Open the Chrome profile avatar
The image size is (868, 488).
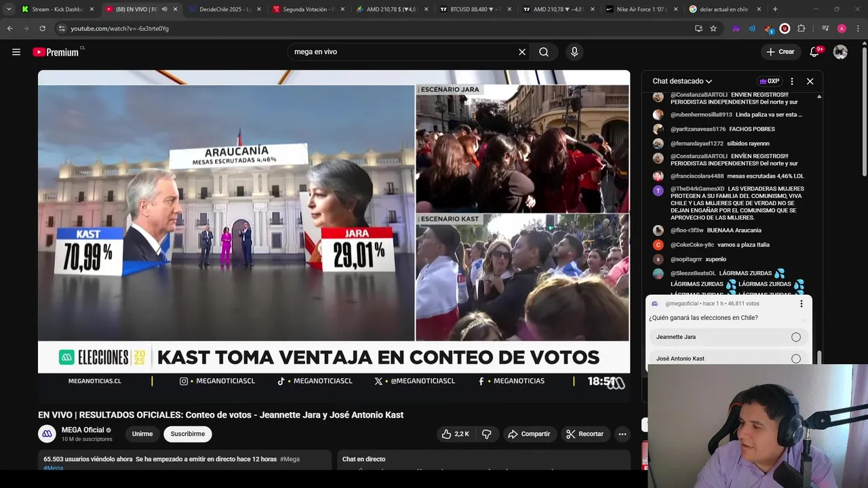click(842, 28)
